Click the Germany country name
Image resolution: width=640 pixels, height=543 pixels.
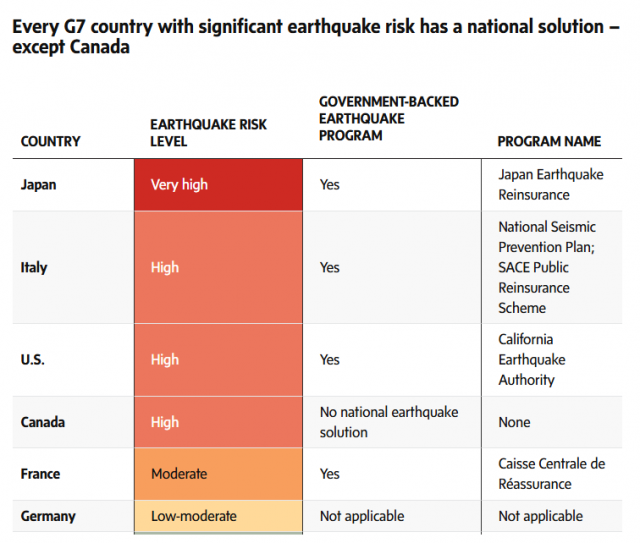(x=48, y=516)
